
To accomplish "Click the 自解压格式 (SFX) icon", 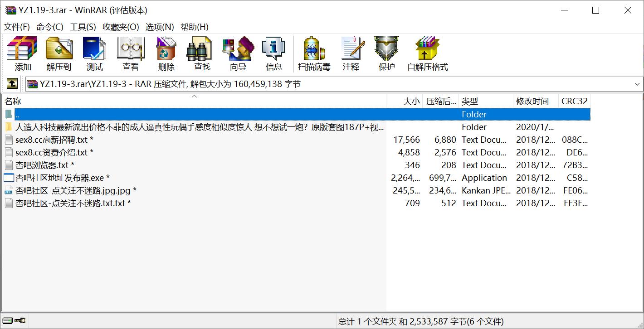I will pyautogui.click(x=428, y=49).
